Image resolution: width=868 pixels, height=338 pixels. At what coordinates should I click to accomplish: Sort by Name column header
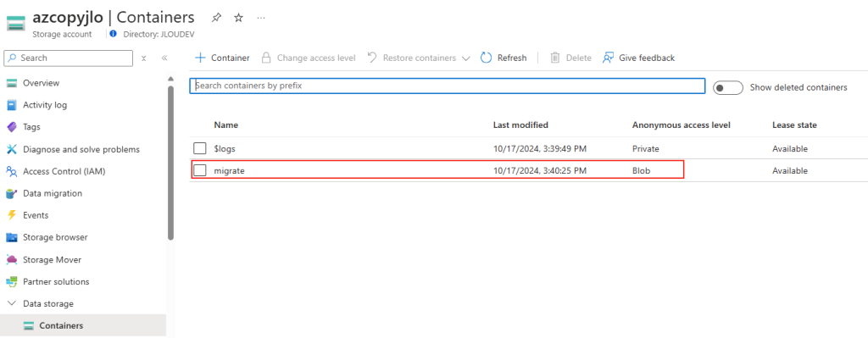225,125
